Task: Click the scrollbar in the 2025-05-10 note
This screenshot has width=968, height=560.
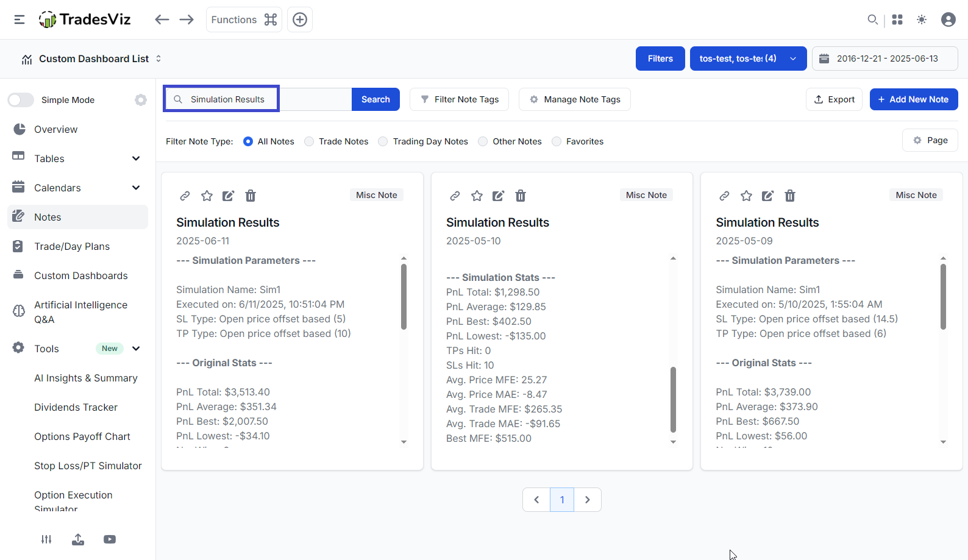Action: tap(673, 399)
